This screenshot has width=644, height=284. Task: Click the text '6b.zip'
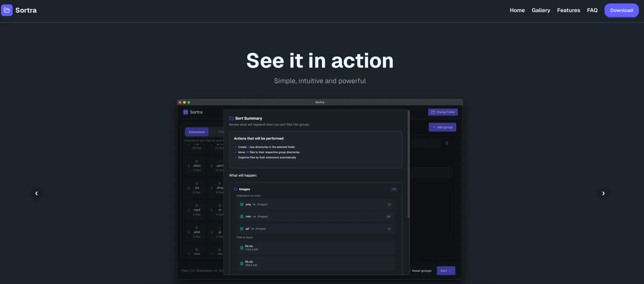(x=249, y=262)
